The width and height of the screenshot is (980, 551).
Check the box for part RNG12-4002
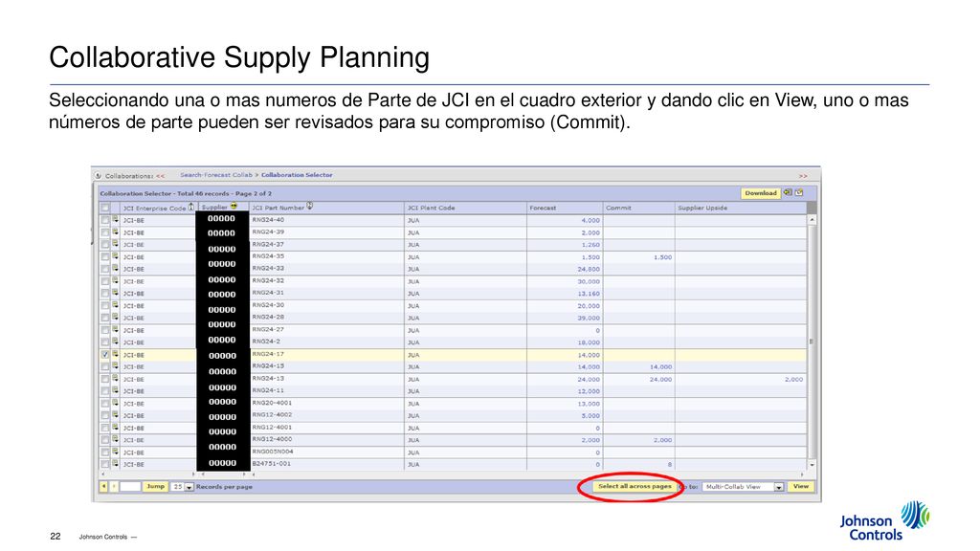(x=105, y=415)
